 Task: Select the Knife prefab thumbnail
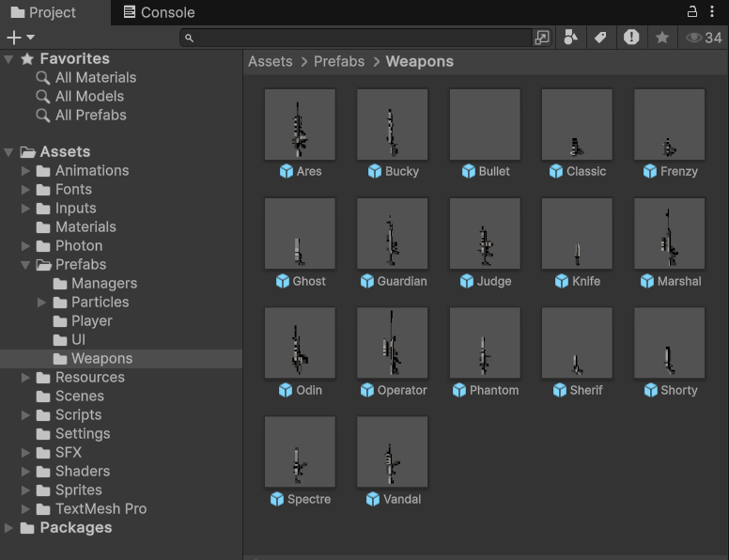point(577,233)
